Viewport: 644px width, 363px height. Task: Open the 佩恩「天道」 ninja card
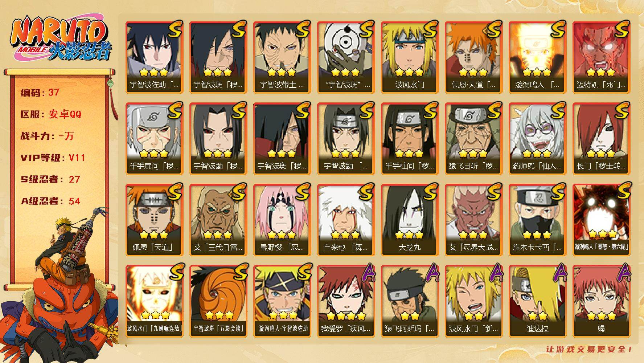coord(154,220)
